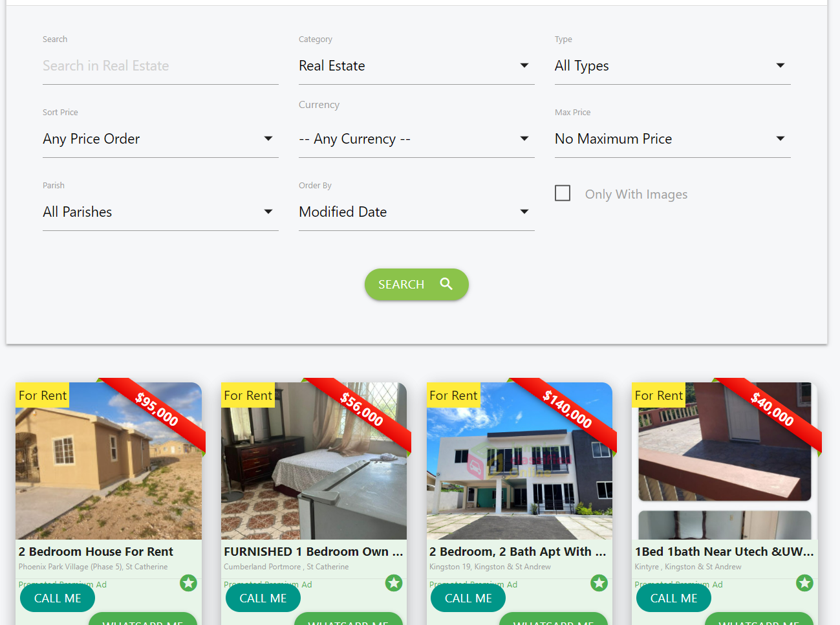840x625 pixels.
Task: Click the star badge on 1Bed 1bath Utech listing
Action: [x=805, y=583]
